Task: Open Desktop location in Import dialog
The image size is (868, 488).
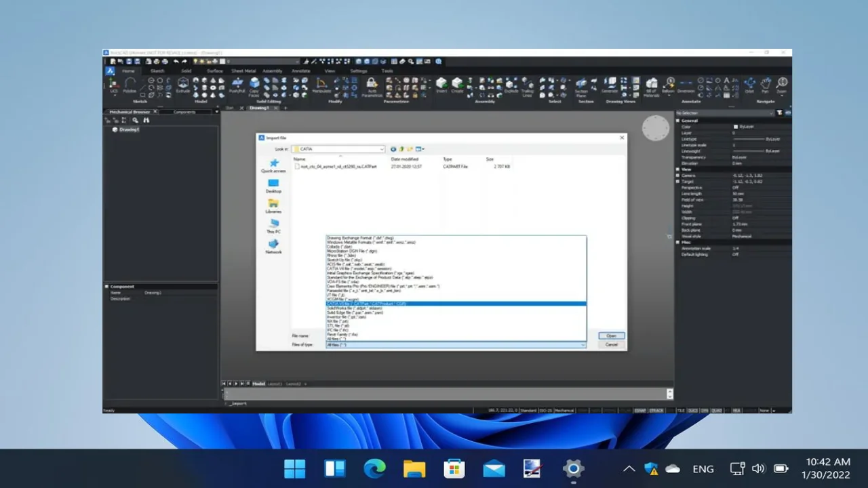Action: tap(273, 186)
